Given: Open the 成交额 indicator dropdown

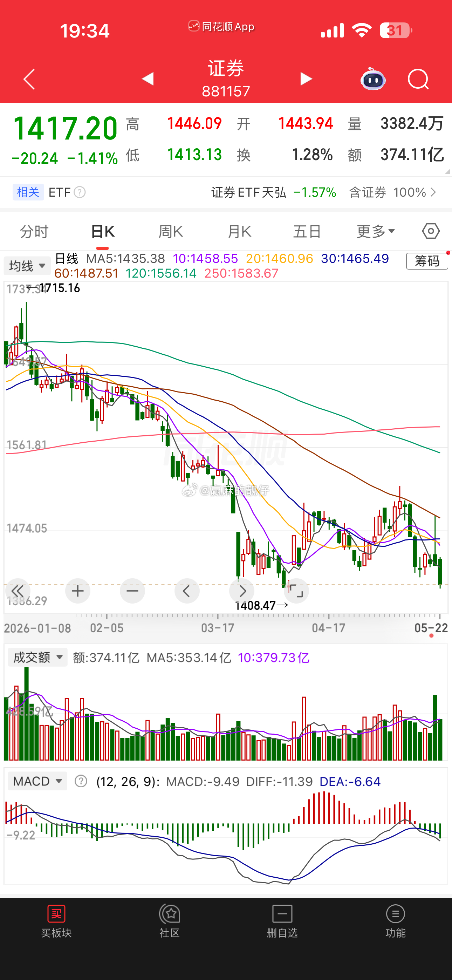Looking at the screenshot, I should tap(38, 657).
